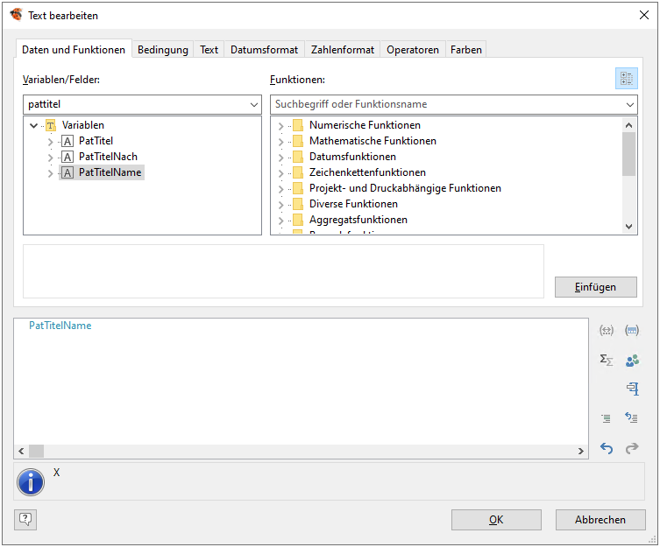The image size is (660, 547).
Task: Select the PatTitelNach tree item
Action: coord(108,157)
